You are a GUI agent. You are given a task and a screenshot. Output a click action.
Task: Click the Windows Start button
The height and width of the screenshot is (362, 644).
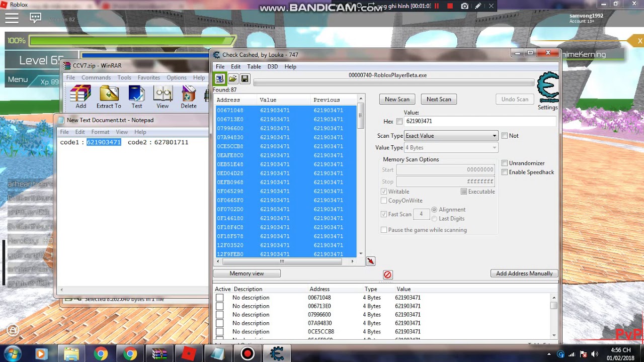pos(13,353)
